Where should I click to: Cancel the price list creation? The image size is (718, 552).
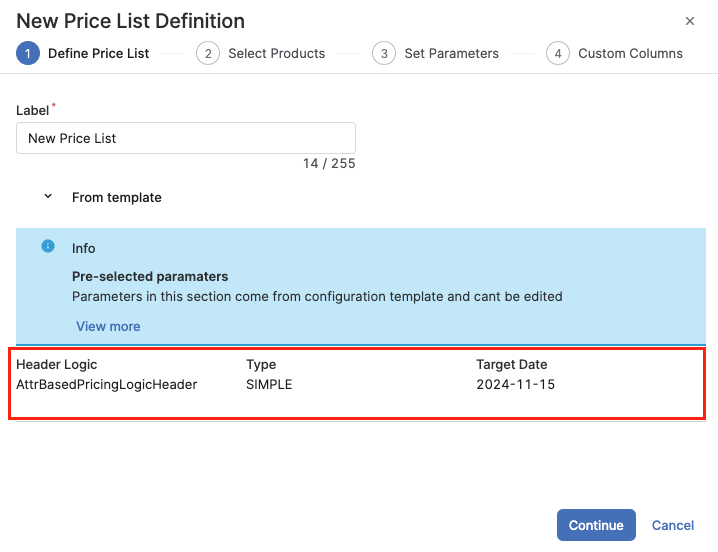(x=672, y=525)
